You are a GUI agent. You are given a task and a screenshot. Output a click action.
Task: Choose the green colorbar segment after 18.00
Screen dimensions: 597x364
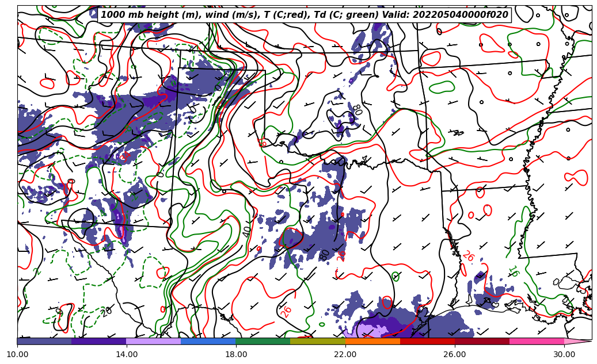[x=263, y=341]
